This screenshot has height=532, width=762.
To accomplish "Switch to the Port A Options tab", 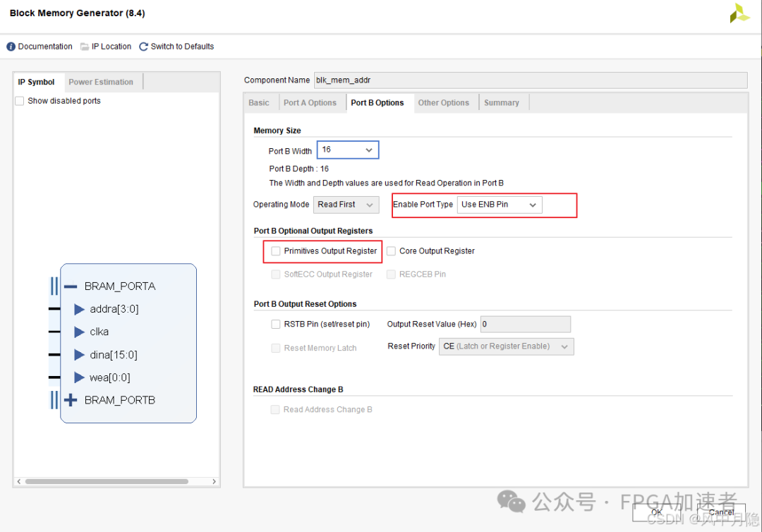I will tap(310, 103).
